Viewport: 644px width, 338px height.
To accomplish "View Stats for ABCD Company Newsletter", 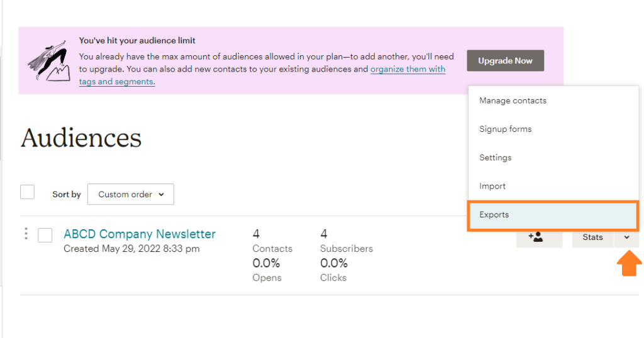I will tap(592, 237).
